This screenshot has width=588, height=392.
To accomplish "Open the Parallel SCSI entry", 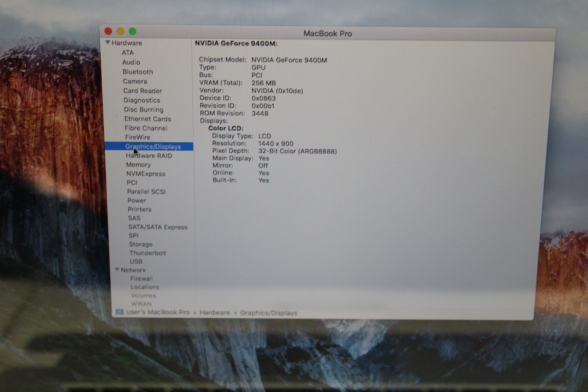I will pos(146,192).
